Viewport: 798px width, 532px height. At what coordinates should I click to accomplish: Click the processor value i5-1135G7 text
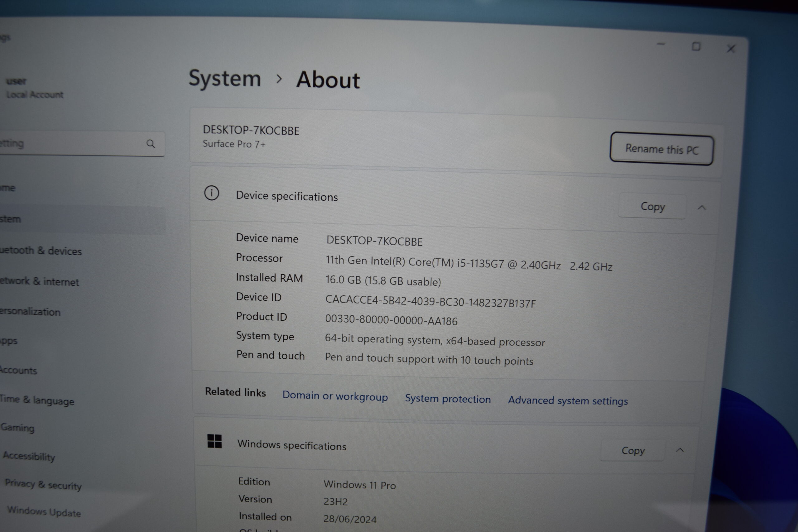469,263
